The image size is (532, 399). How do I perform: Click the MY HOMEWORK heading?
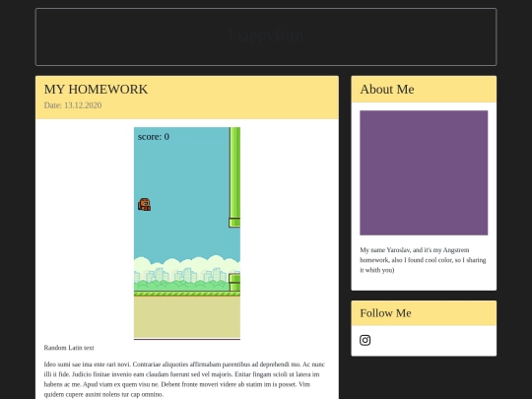(x=96, y=90)
